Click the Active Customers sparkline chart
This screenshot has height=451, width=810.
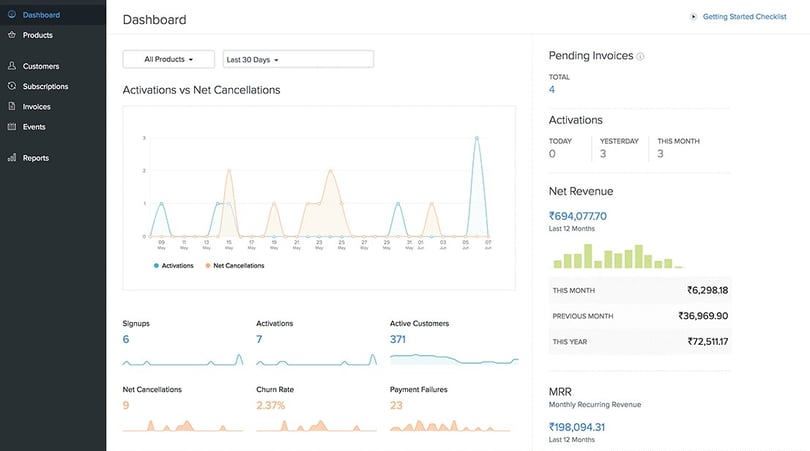pos(454,359)
